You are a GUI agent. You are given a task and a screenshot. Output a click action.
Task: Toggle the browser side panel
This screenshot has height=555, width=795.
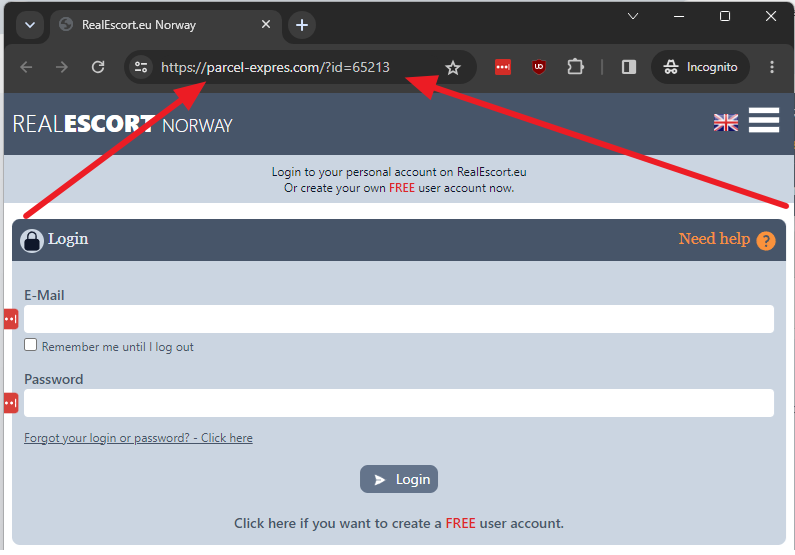click(629, 67)
